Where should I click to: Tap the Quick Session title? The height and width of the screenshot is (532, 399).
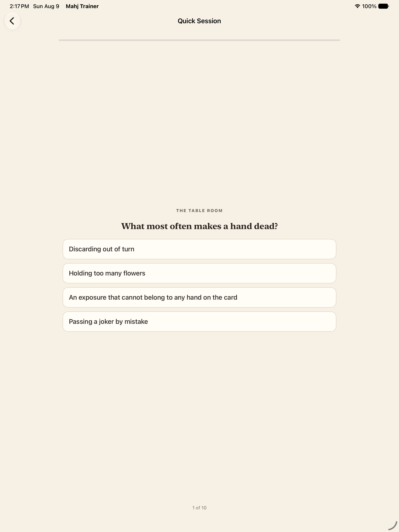199,21
